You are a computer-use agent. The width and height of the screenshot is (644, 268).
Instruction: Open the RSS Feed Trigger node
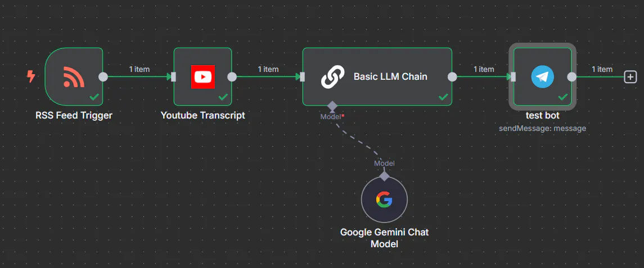pyautogui.click(x=74, y=77)
